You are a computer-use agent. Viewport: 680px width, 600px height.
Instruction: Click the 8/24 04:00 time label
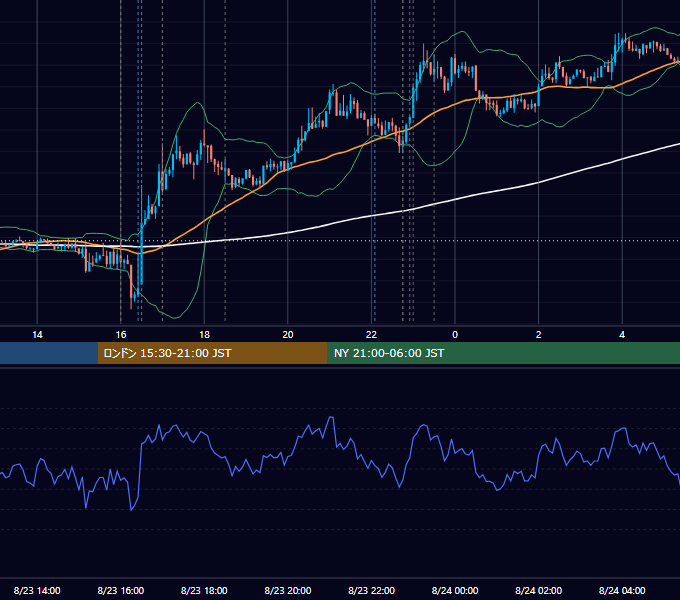coord(622,590)
